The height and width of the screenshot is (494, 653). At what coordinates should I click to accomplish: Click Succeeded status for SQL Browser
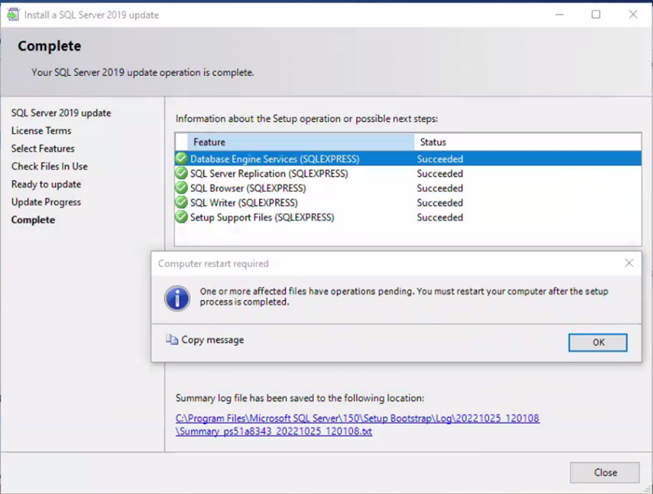point(440,188)
